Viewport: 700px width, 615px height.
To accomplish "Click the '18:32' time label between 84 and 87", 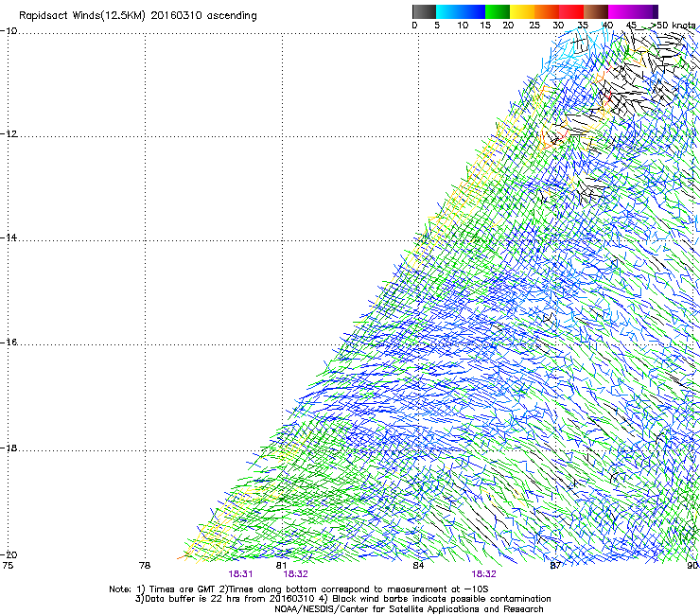I will [484, 574].
